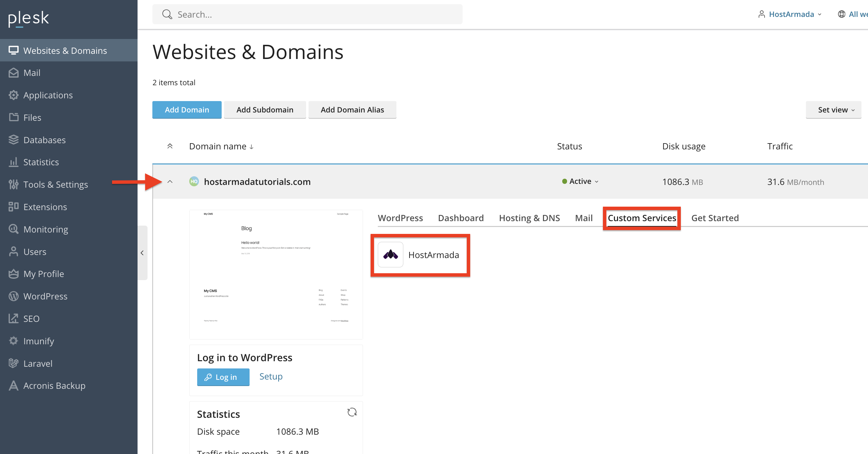Screen dimensions: 868x454
Task: Click the globe icon in the top bar
Action: click(x=841, y=14)
